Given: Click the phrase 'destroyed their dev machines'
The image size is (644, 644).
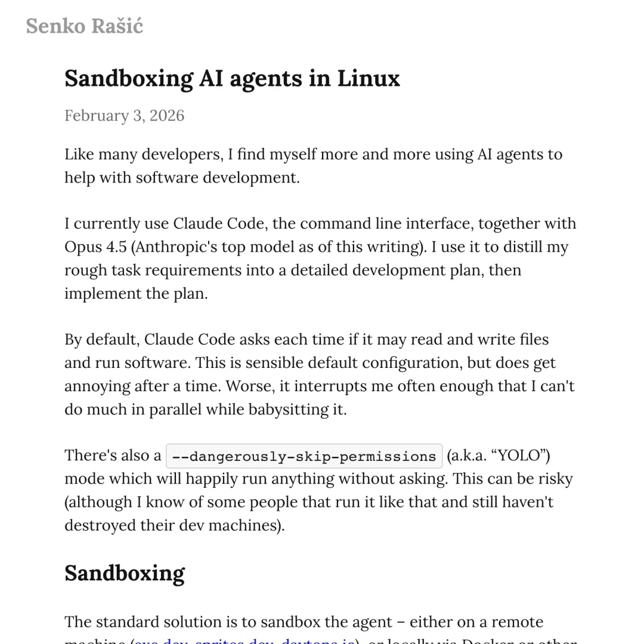Looking at the screenshot, I should pos(172,525).
